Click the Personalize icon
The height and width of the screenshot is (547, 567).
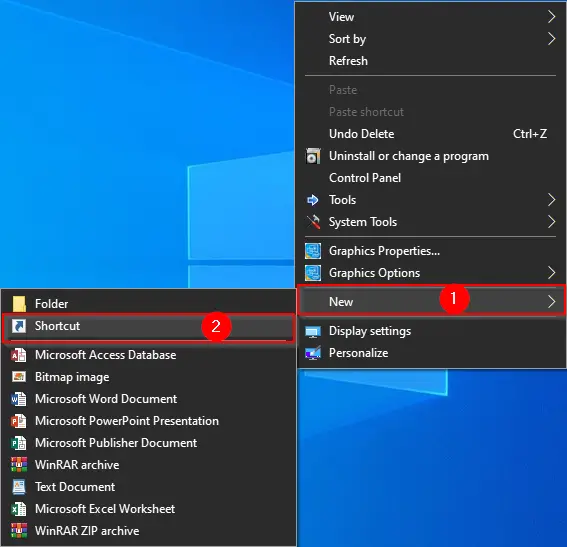(313, 353)
